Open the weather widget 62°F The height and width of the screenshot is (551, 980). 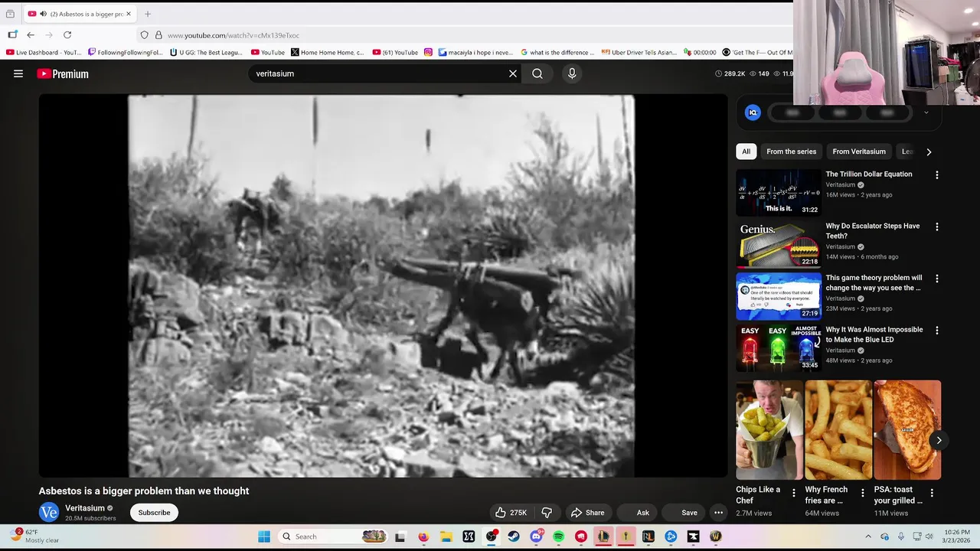click(x=34, y=536)
